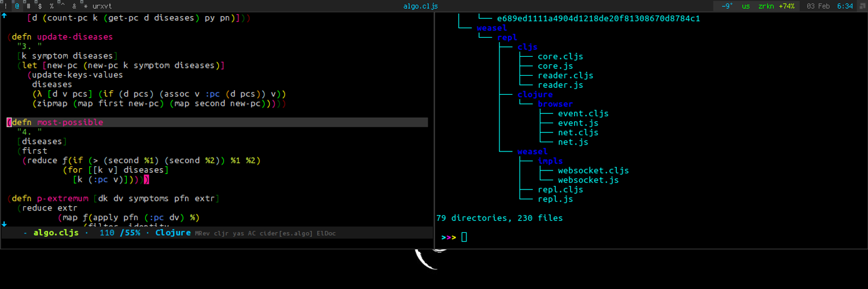Switch to workspace tag '&'
Image resolution: width=868 pixels, height=289 pixels.
75,6
